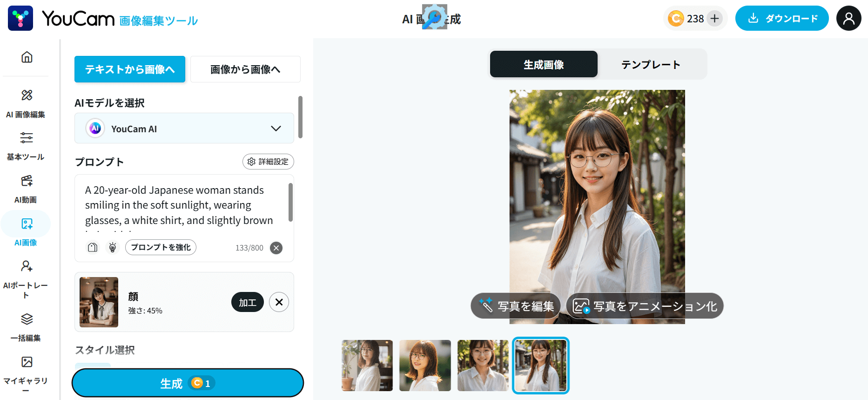Click the left panel scrollbar
This screenshot has width=868, height=400.
[x=301, y=117]
